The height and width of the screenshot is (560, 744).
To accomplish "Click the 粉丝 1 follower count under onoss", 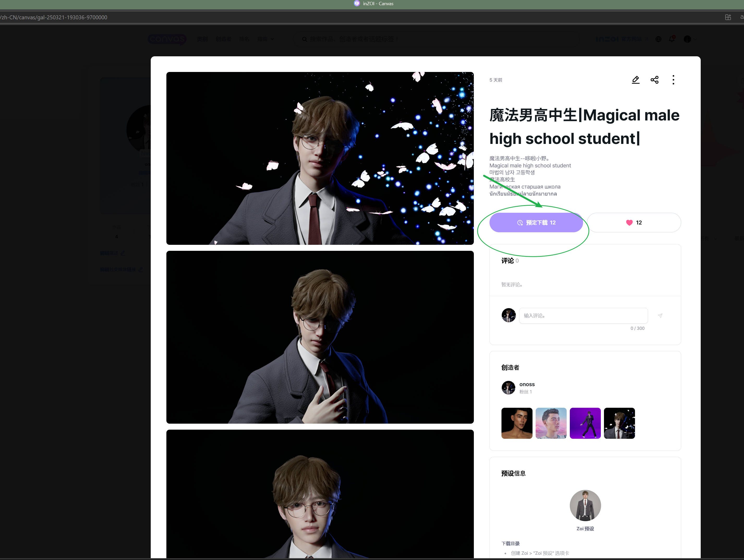I will click(525, 392).
